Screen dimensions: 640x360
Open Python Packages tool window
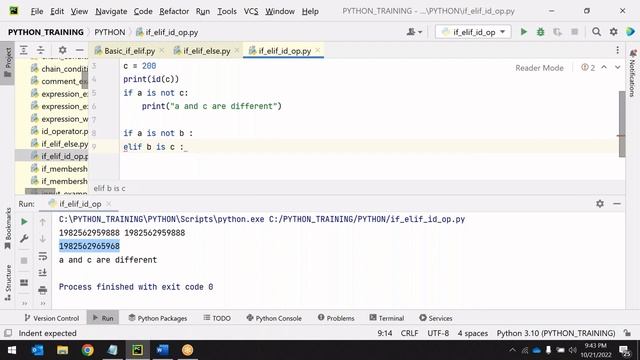pos(158,318)
